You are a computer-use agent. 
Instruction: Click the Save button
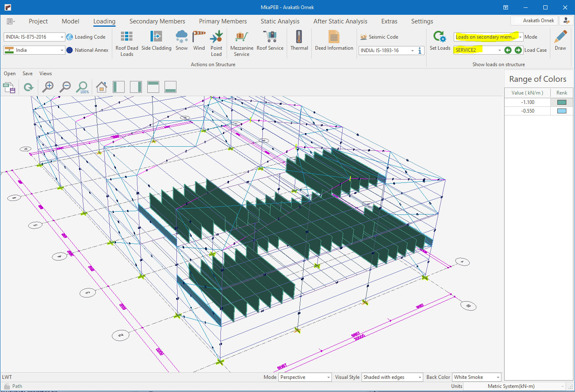[x=28, y=74]
